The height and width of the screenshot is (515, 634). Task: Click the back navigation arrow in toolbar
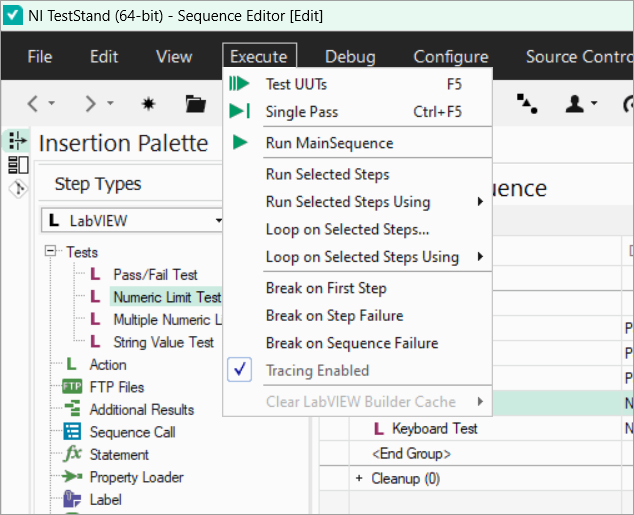33,103
